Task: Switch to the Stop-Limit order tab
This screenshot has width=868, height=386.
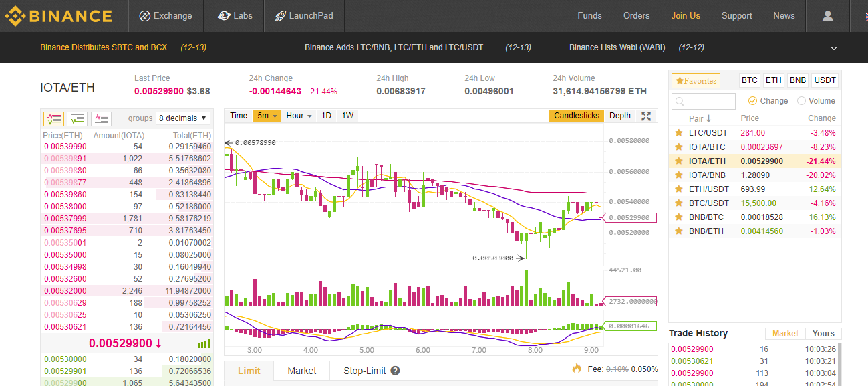Action: click(371, 371)
